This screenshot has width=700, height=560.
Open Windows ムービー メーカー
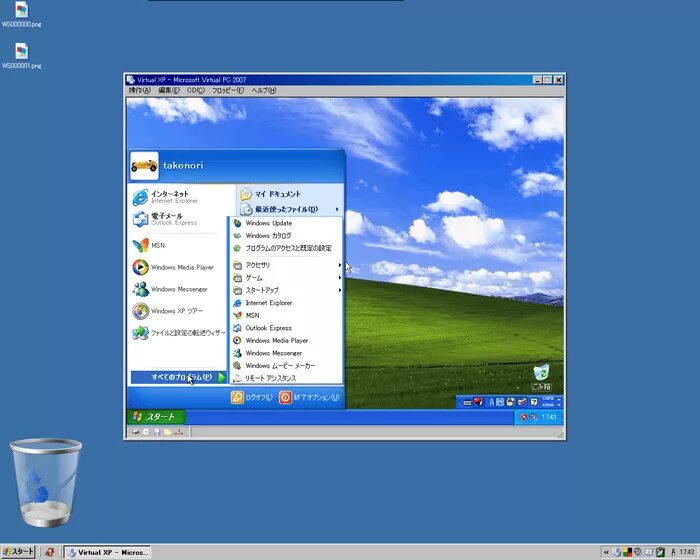tap(286, 365)
